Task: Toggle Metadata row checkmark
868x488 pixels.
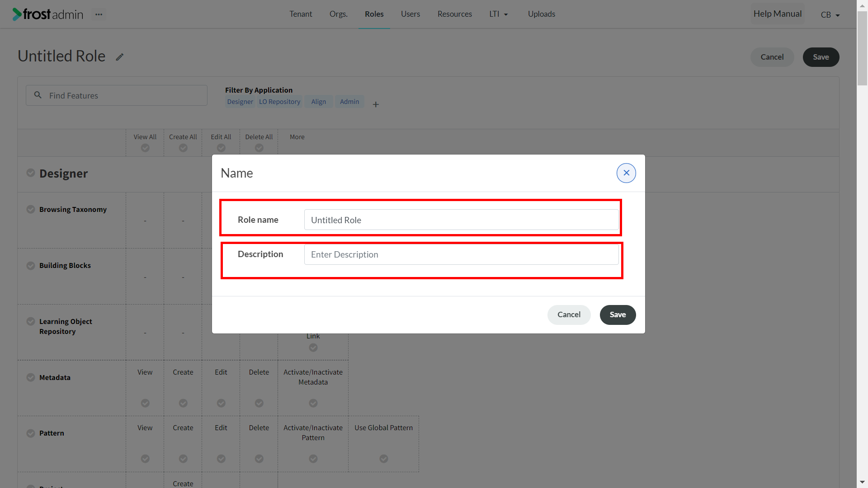Action: tap(31, 377)
